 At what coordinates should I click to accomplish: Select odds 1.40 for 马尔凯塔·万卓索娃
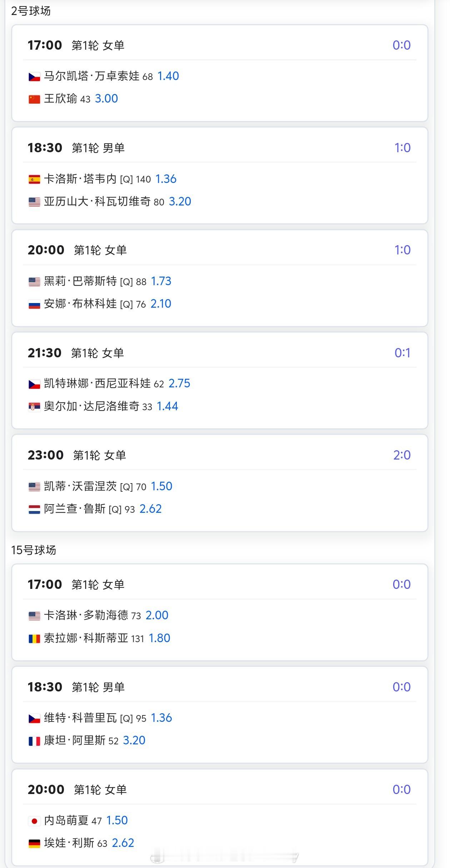[x=168, y=76]
